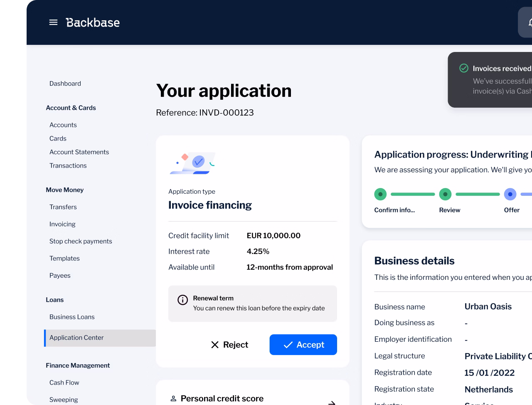Open Cash Flow page

coord(64,383)
